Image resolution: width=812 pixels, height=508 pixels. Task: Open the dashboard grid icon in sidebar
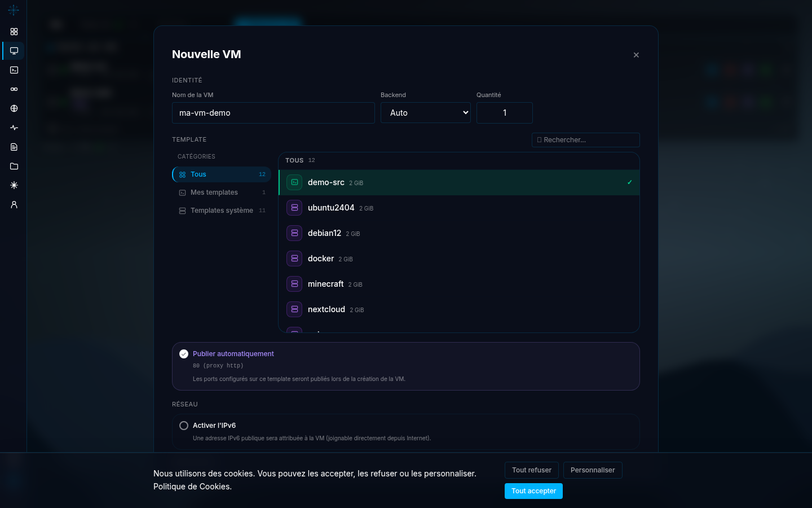tap(14, 32)
